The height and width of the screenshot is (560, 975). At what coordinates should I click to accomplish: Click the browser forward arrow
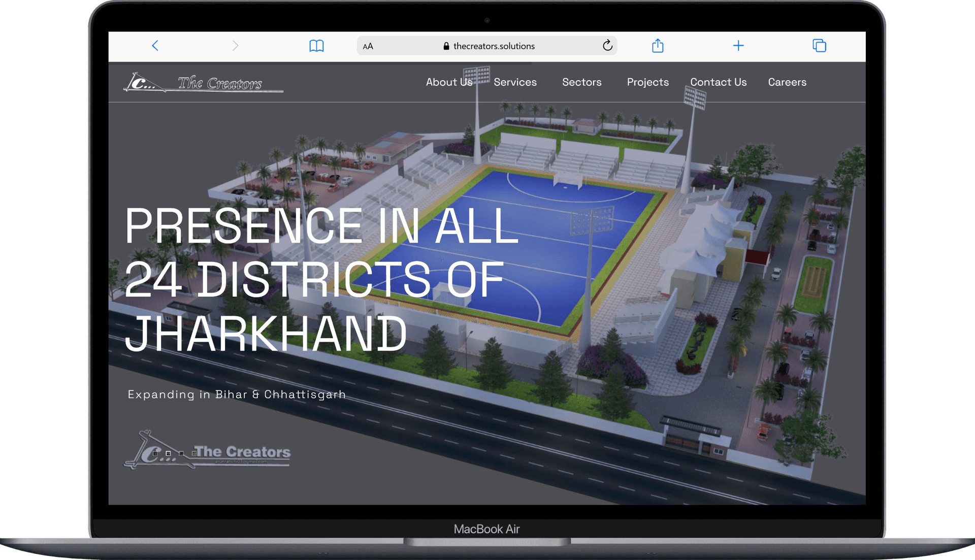(235, 46)
